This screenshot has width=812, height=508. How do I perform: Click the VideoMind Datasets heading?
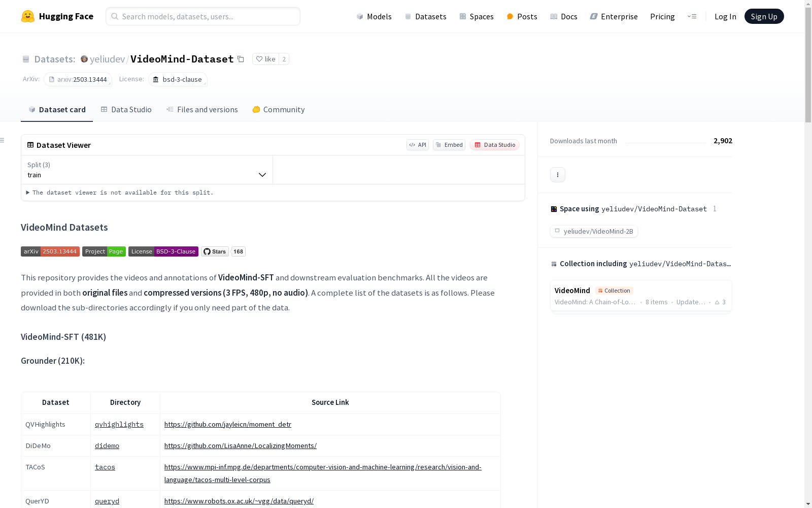[x=64, y=228]
